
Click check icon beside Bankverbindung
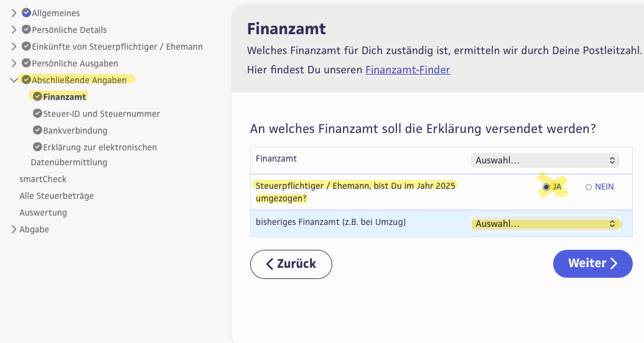point(37,130)
